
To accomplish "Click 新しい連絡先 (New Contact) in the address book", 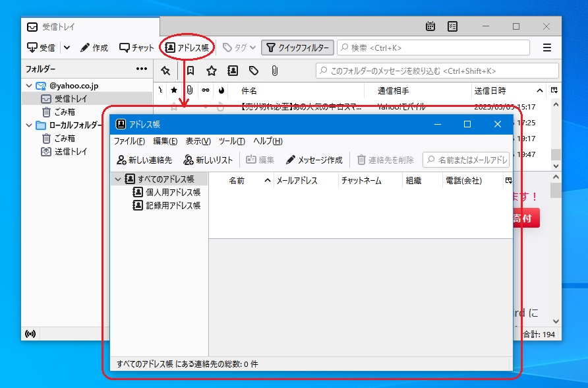I will pyautogui.click(x=144, y=160).
